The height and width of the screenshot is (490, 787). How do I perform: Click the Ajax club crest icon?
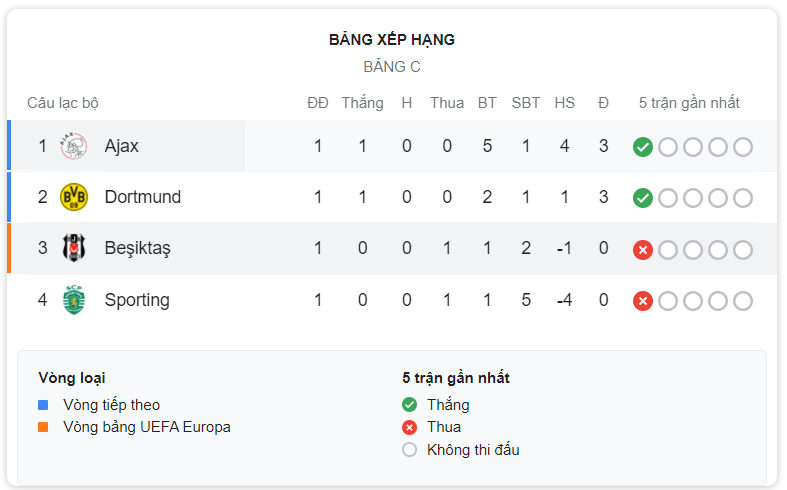(x=74, y=146)
